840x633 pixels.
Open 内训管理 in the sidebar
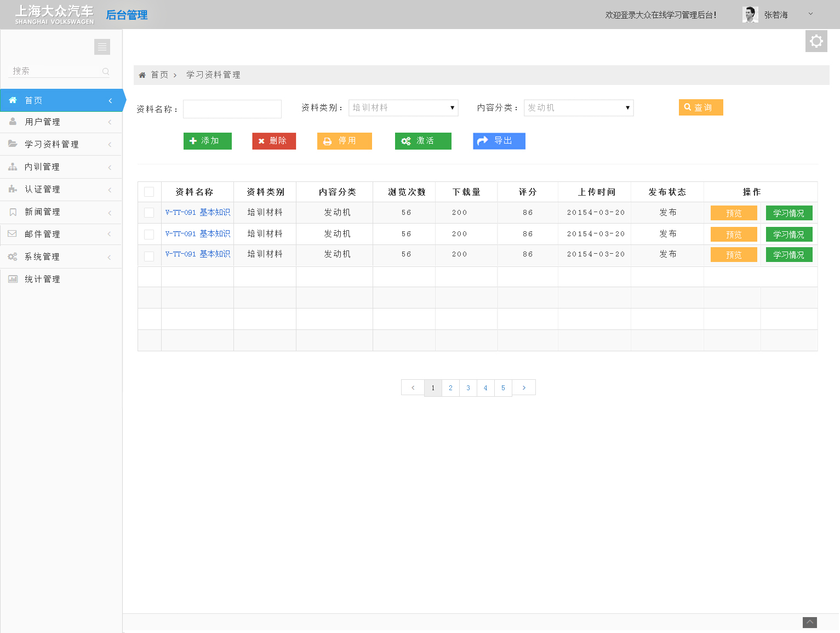(x=61, y=167)
